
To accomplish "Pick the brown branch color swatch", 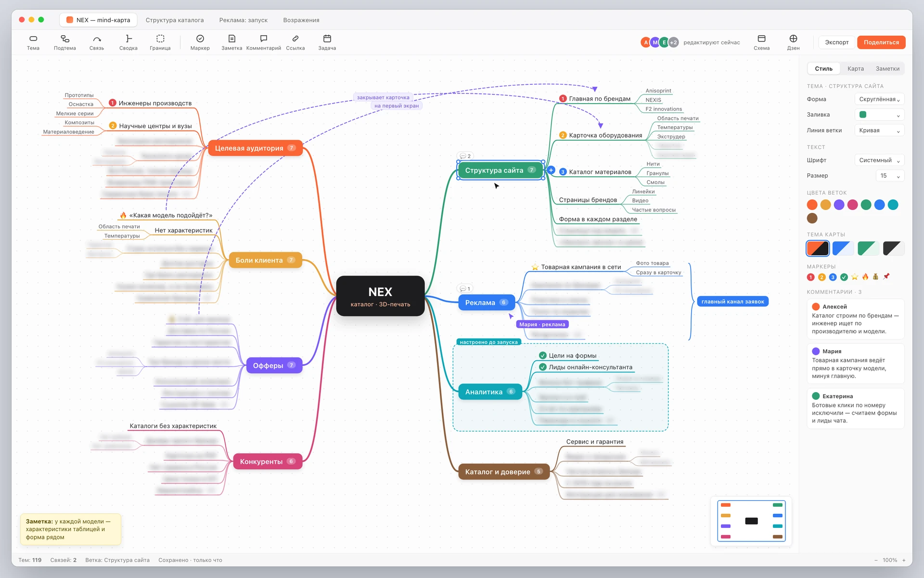I will pos(812,218).
